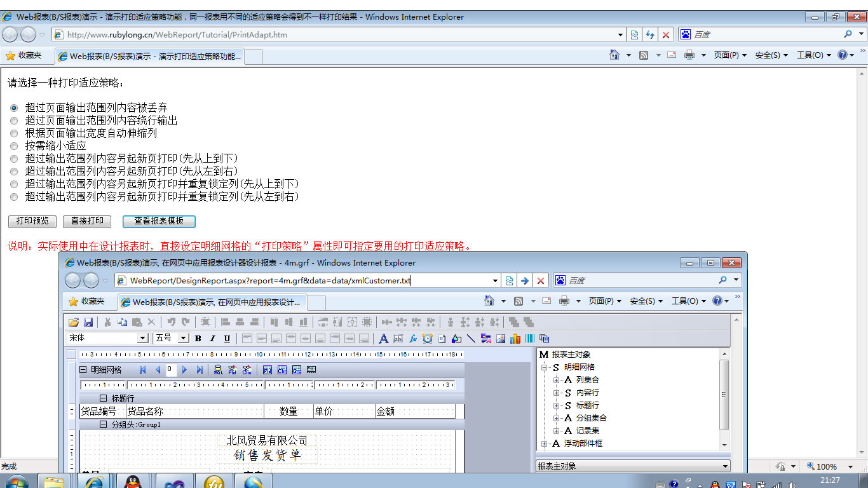Open the 工具(O) menu in the main browser
Screen dimensions: 868x488
point(813,55)
